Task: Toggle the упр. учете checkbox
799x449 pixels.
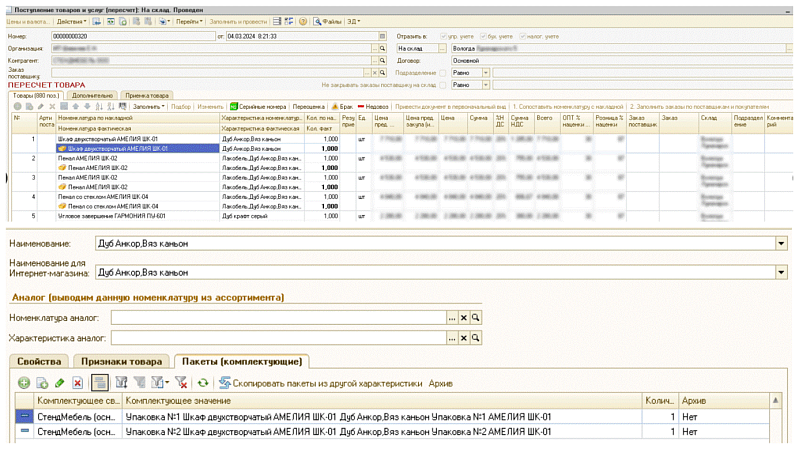Action: [443, 36]
